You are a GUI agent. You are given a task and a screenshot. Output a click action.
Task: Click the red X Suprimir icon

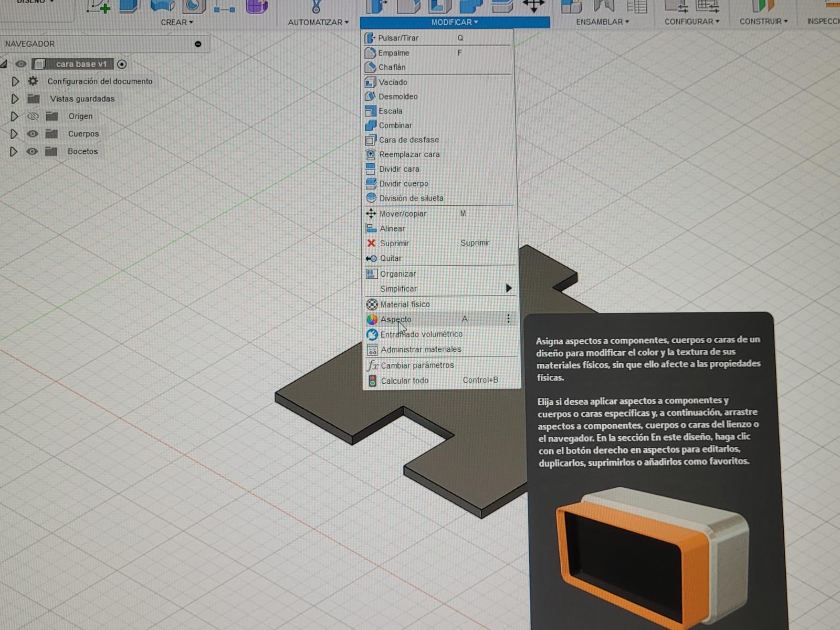click(371, 243)
